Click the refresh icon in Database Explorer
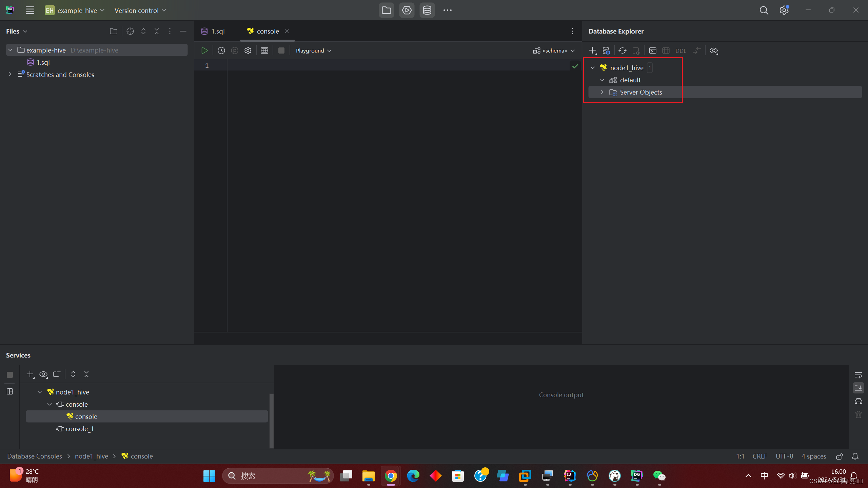 click(x=622, y=50)
